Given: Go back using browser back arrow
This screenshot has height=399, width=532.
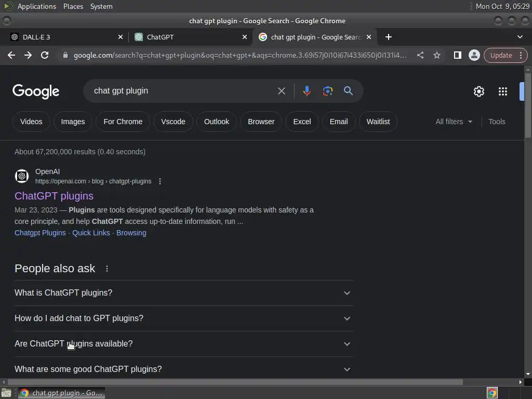Looking at the screenshot, I should pos(11,55).
